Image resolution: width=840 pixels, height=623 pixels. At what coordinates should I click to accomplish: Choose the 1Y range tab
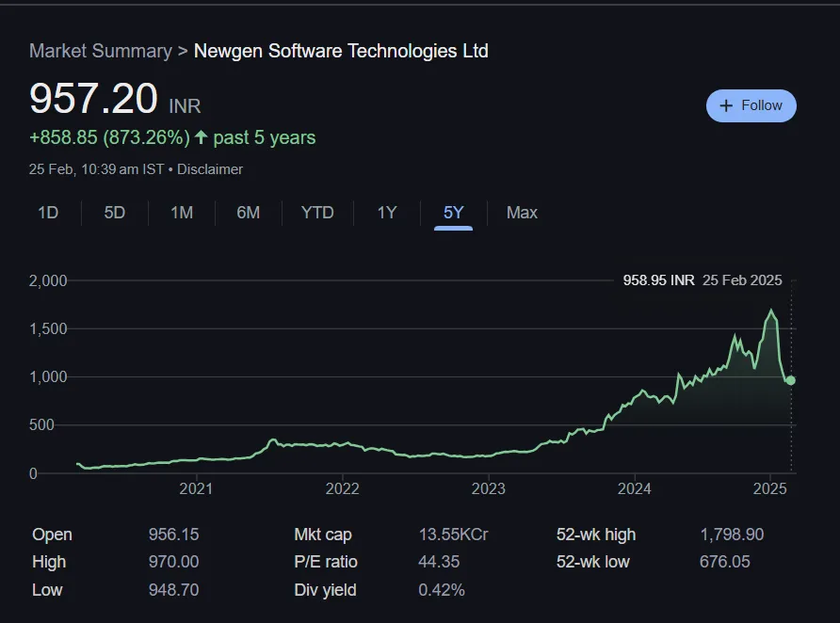point(387,213)
